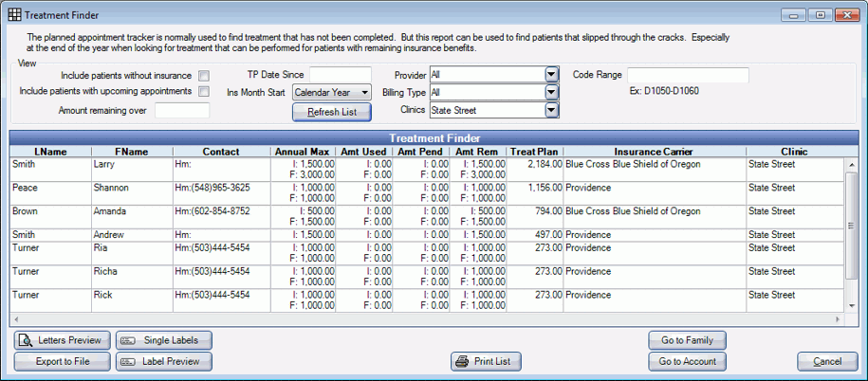Click the 497.00 treat plan value

549,235
